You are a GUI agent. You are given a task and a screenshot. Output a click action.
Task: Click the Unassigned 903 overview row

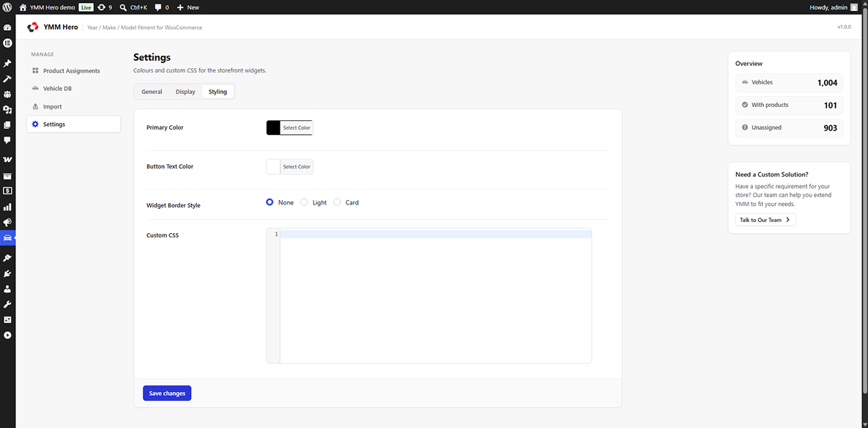click(790, 128)
